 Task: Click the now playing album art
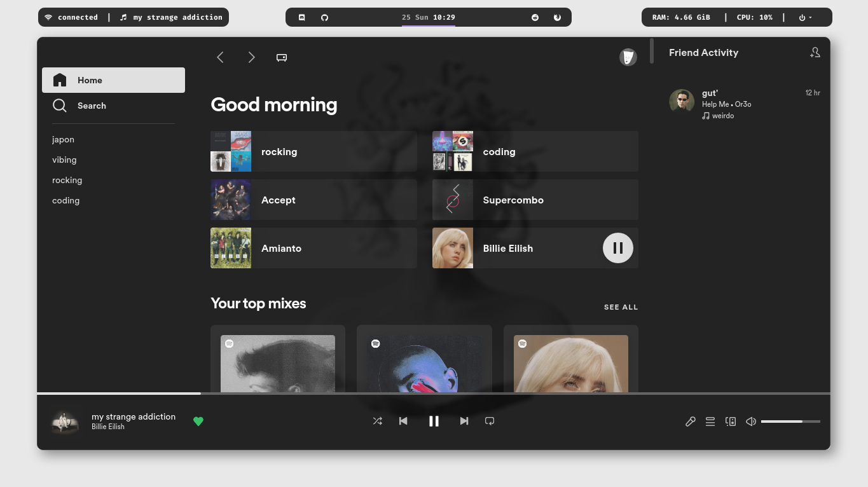click(65, 422)
